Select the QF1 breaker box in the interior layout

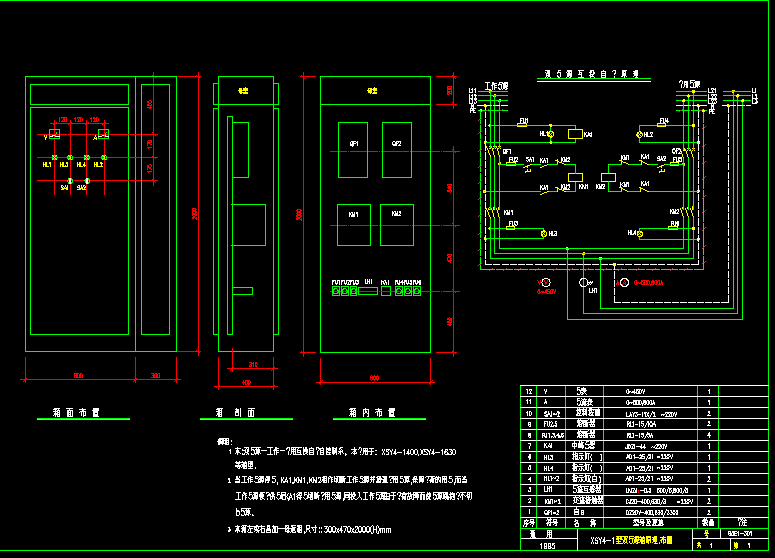[x=353, y=150]
